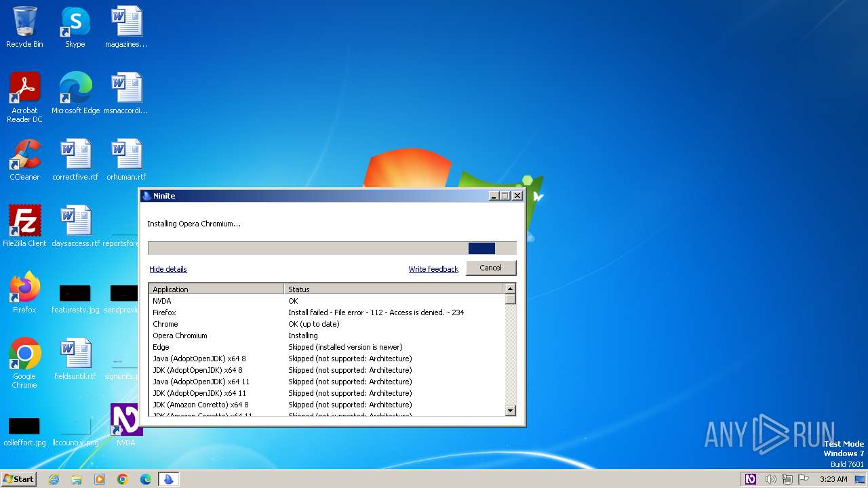
Task: Open the correctfive.rtf file icon
Action: tap(75, 159)
